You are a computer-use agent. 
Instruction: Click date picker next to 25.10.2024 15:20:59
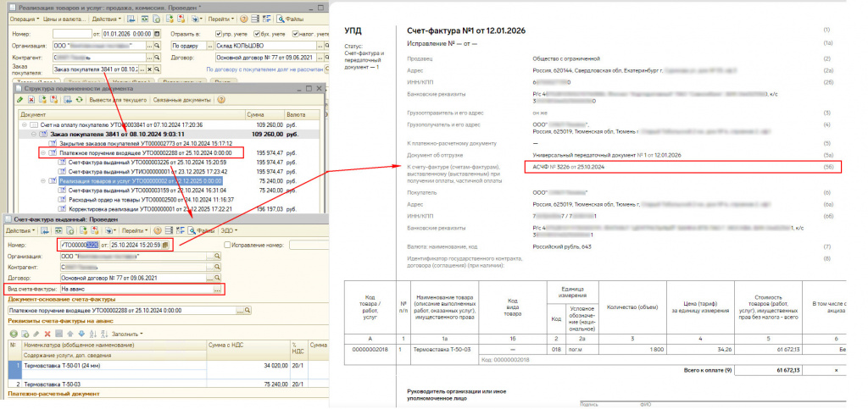tap(164, 245)
